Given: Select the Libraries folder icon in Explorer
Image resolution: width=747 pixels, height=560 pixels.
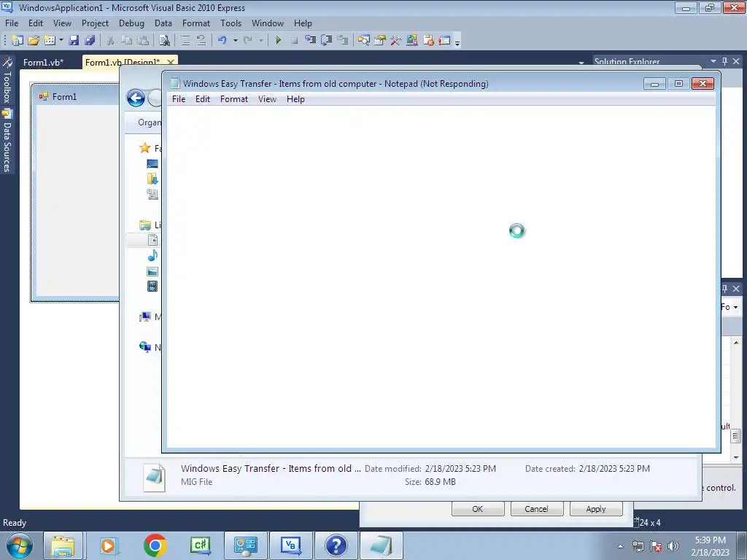Looking at the screenshot, I should (x=145, y=225).
